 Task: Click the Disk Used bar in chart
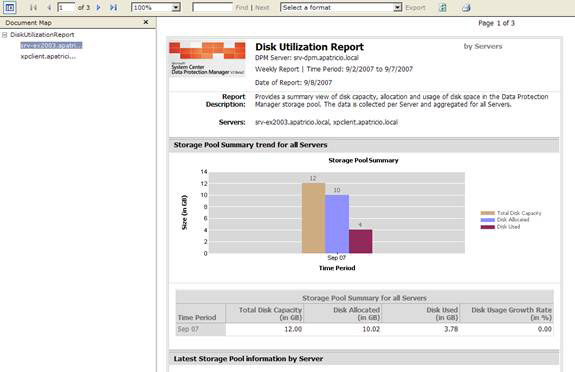pos(360,241)
